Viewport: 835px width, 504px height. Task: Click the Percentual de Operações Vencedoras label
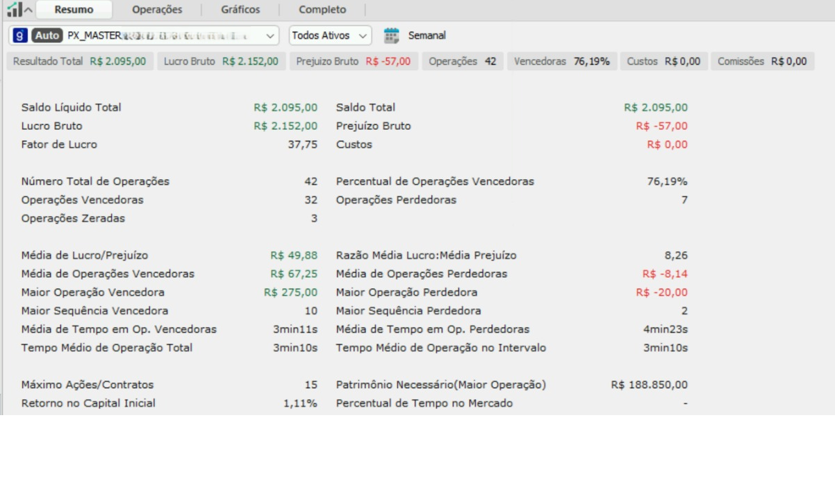pos(435,181)
